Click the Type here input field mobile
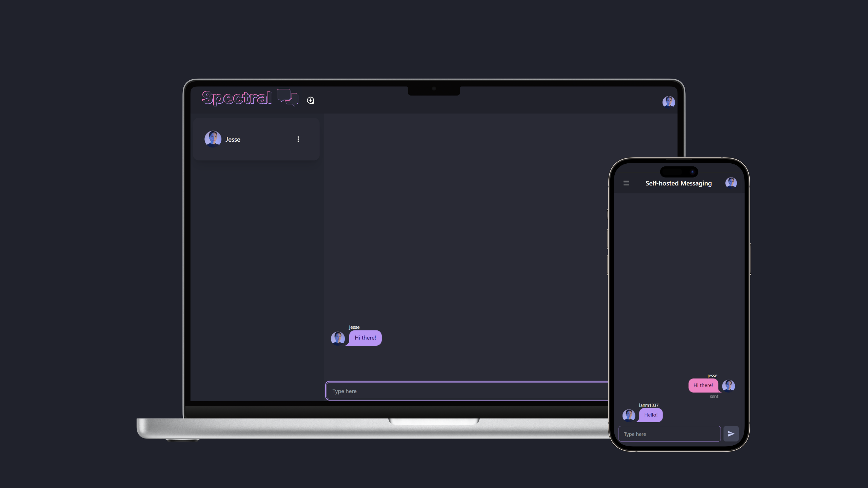The image size is (868, 488). [670, 433]
